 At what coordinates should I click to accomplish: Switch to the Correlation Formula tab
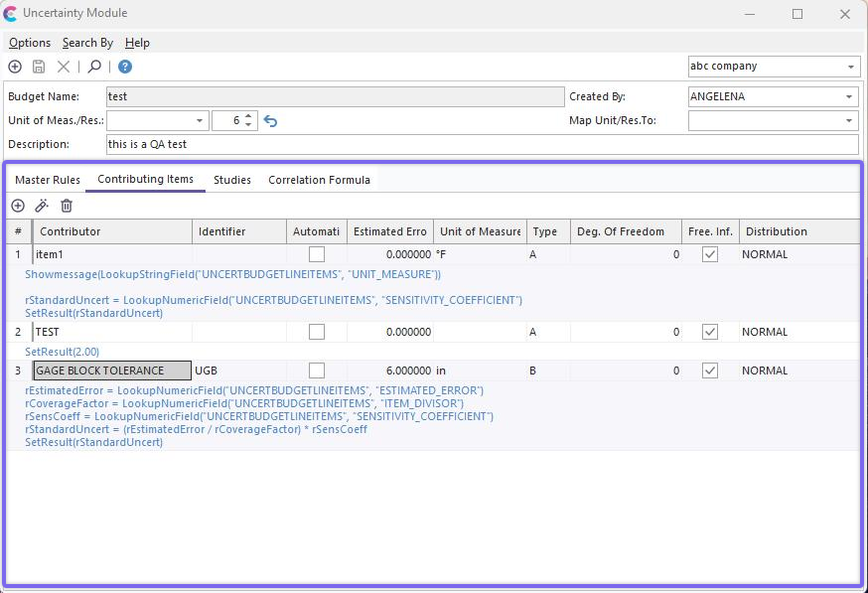point(319,180)
